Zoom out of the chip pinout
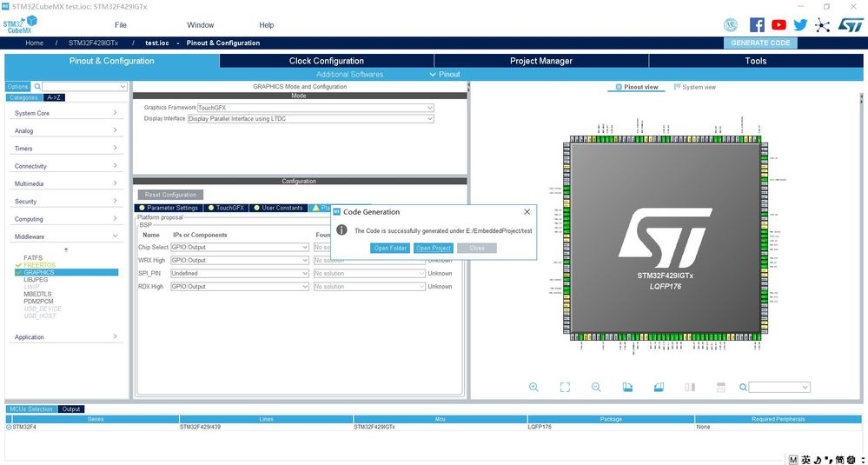This screenshot has height=465, width=868. tap(596, 387)
